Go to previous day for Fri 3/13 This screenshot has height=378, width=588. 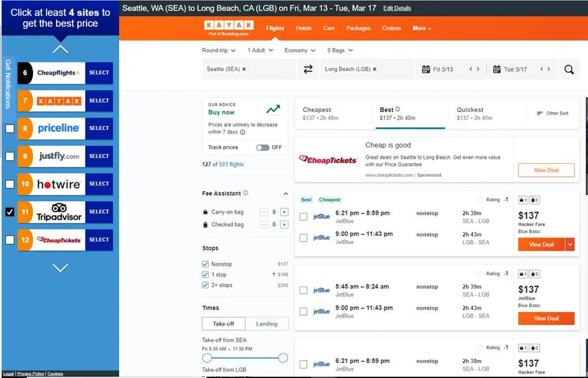point(471,69)
